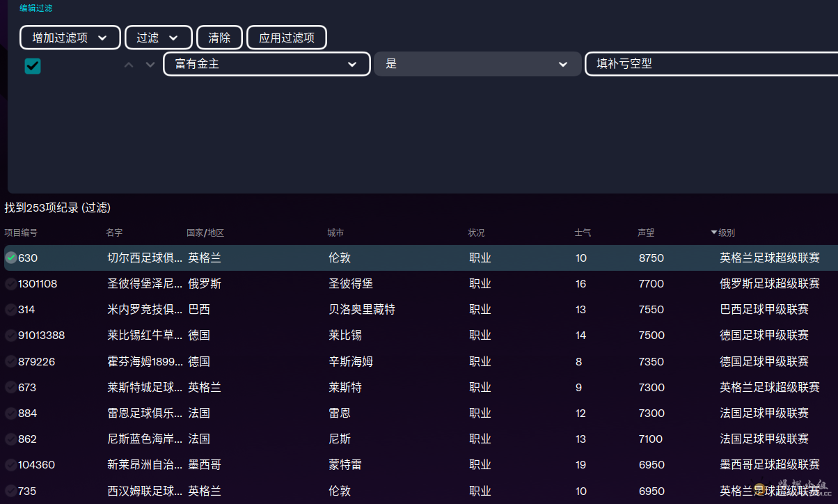Sort by 声望 column header
Screen dimensions: 838x504
tap(646, 233)
